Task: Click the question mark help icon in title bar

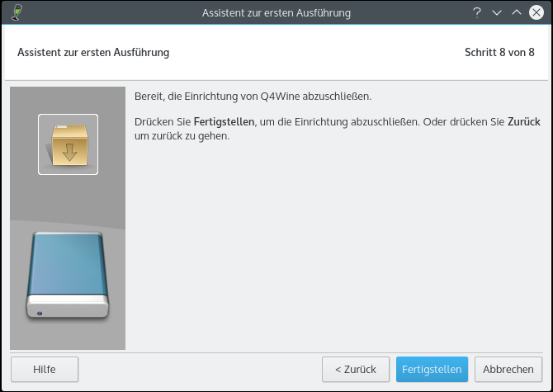Action: [x=476, y=12]
